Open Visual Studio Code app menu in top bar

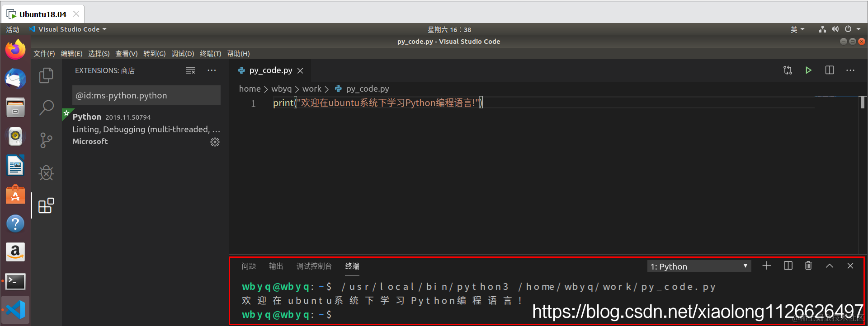click(68, 29)
